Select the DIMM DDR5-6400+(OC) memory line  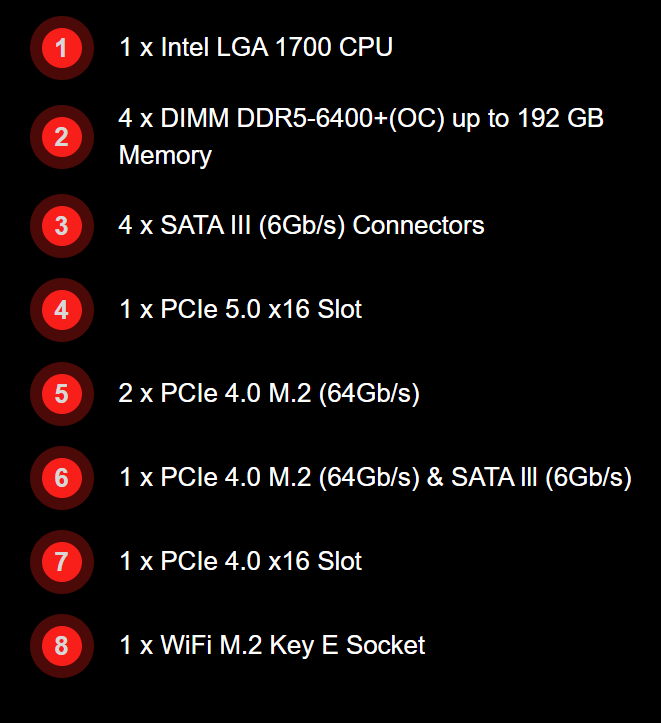(x=361, y=136)
